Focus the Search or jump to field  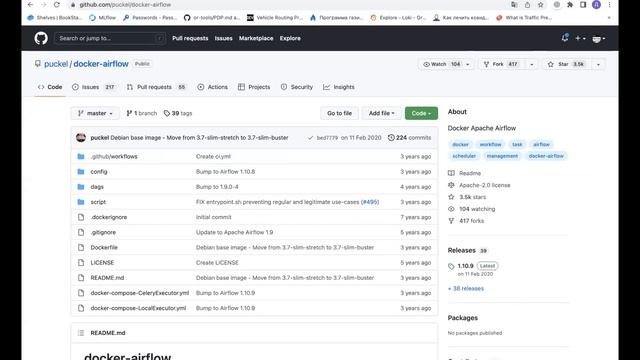pyautogui.click(x=110, y=38)
